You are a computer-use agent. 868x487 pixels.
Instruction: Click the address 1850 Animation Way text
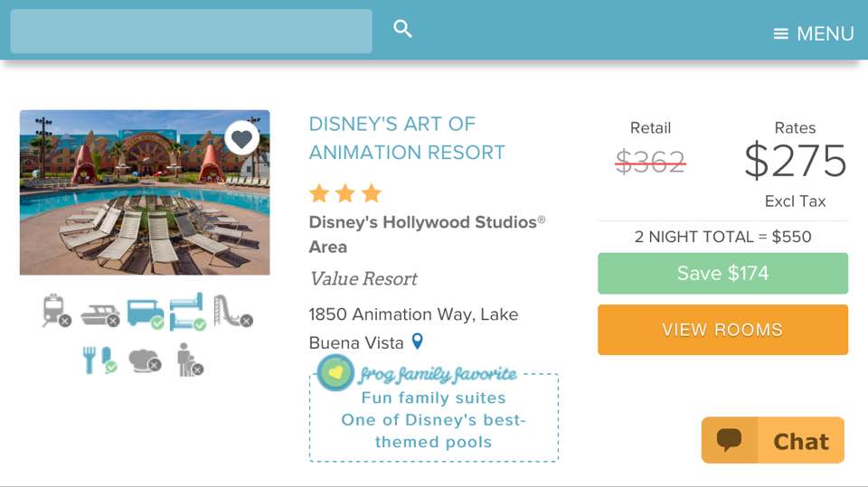[x=413, y=328]
